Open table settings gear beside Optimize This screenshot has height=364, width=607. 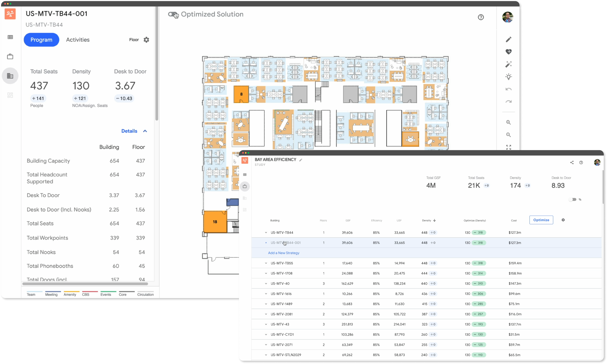(x=563, y=220)
